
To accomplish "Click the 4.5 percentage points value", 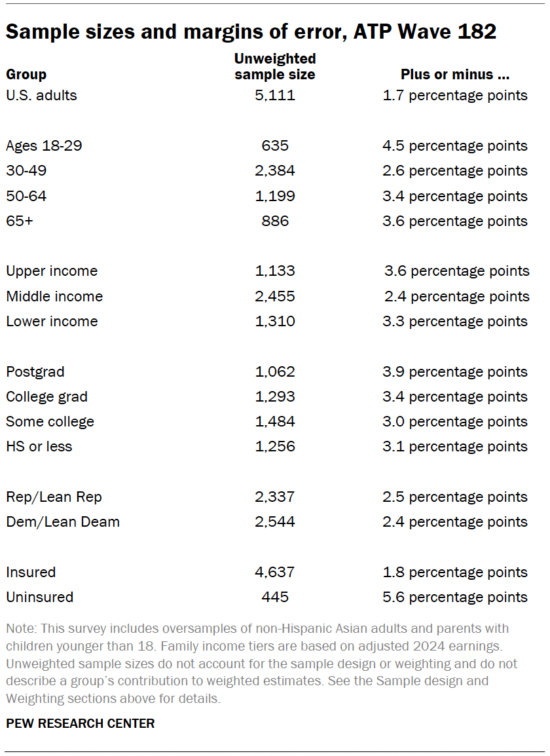I will [455, 146].
